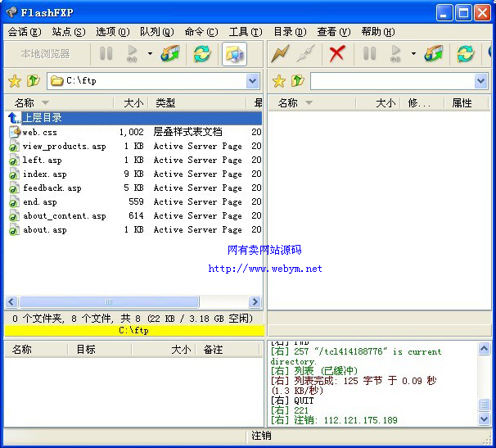
Task: Sort remote list by 属性 column
Action: coord(466,103)
